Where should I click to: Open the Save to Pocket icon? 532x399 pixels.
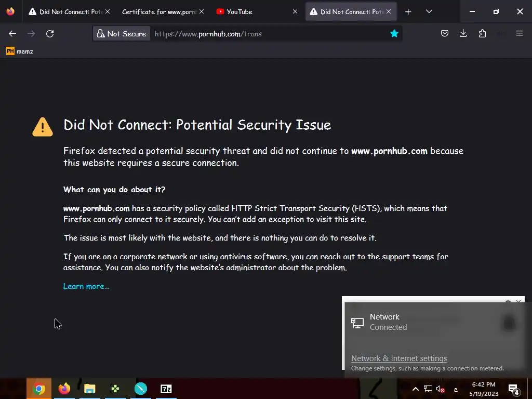pyautogui.click(x=445, y=34)
